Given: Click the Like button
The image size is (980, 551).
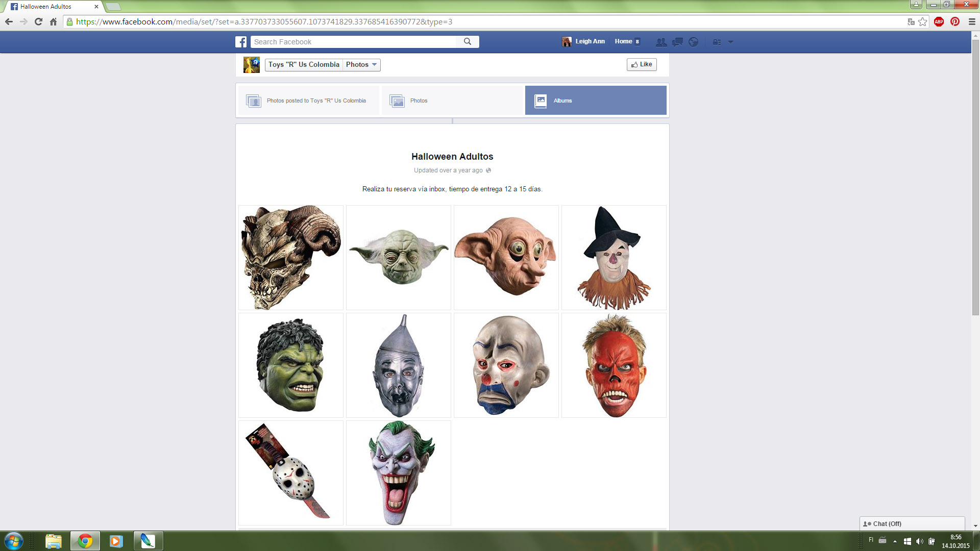Looking at the screenshot, I should (642, 64).
